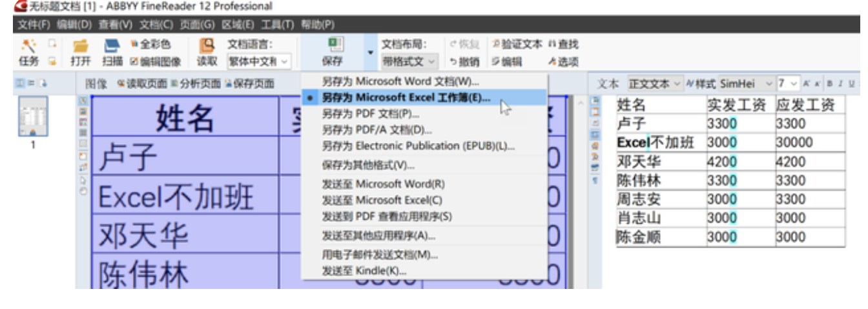Viewport: 868px width, 309px height.
Task: Choose 保存为其他格式(V)
Action: 424,165
